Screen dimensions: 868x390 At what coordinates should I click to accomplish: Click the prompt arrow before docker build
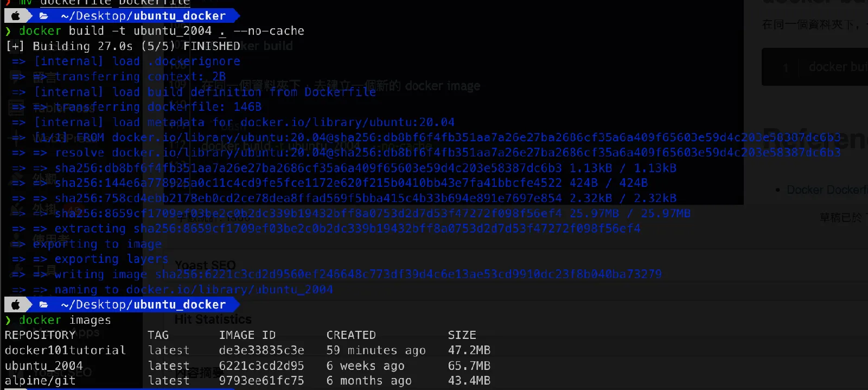(x=8, y=31)
